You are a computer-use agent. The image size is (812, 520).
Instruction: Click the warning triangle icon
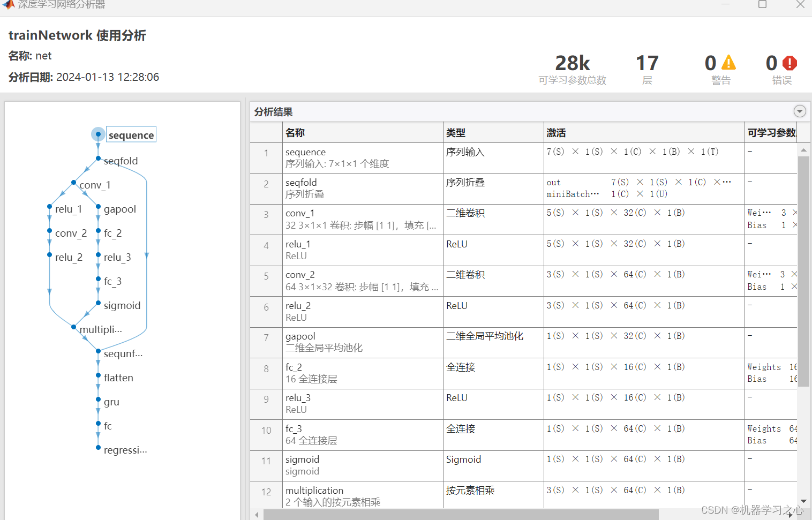[x=728, y=63]
